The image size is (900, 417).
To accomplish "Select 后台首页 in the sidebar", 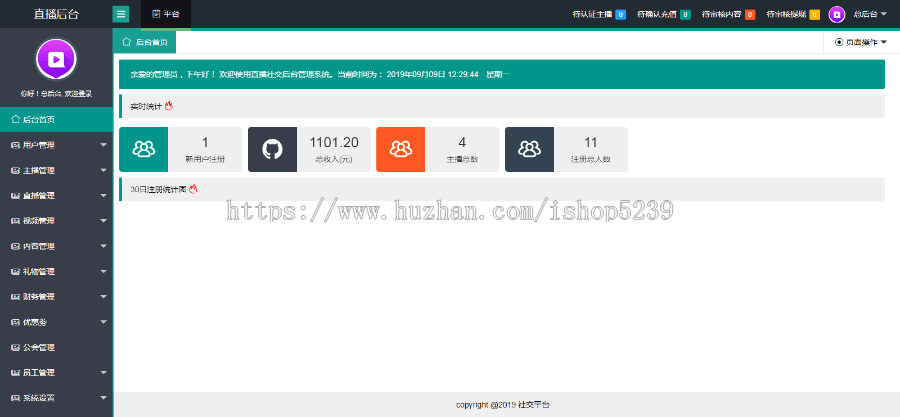I will [56, 119].
